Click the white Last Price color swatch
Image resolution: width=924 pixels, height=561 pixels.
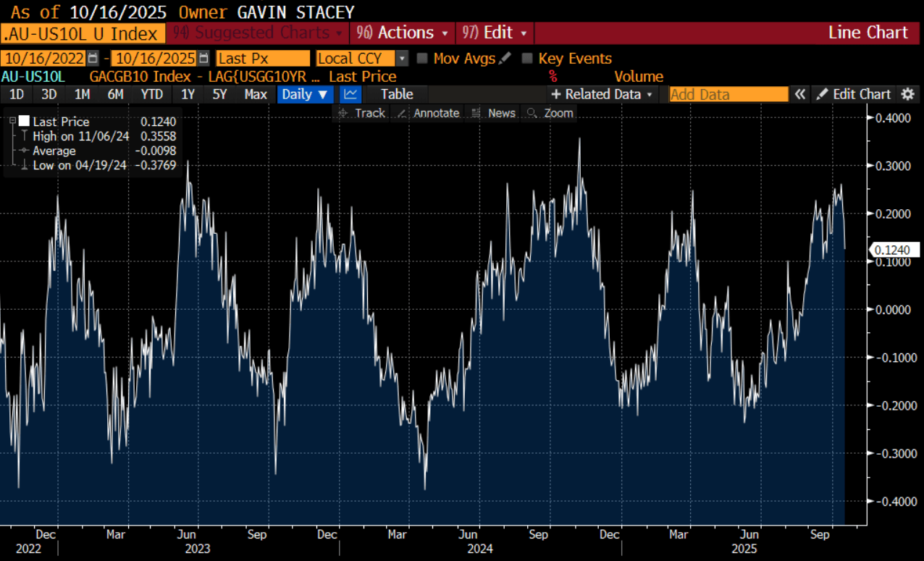point(25,122)
